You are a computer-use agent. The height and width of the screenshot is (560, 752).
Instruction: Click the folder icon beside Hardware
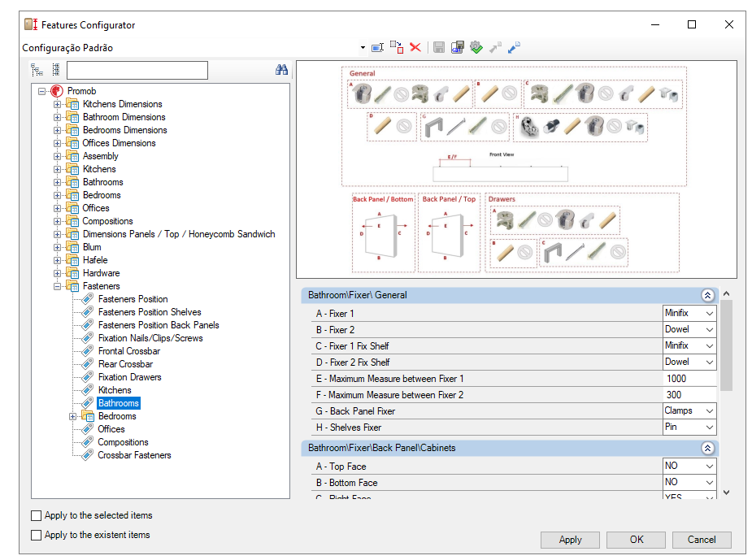(72, 273)
